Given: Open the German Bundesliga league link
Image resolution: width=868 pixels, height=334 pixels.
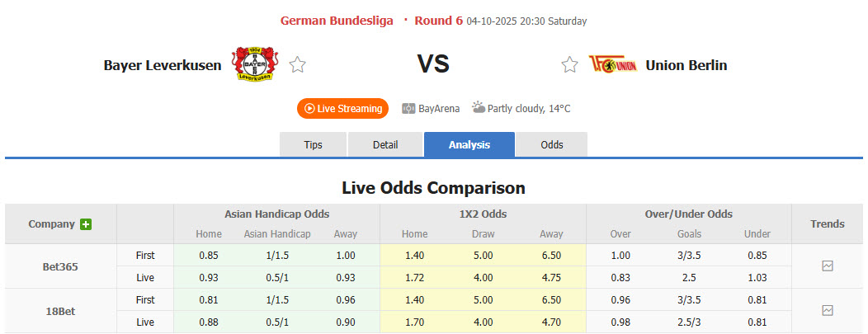Looking at the screenshot, I should [337, 21].
